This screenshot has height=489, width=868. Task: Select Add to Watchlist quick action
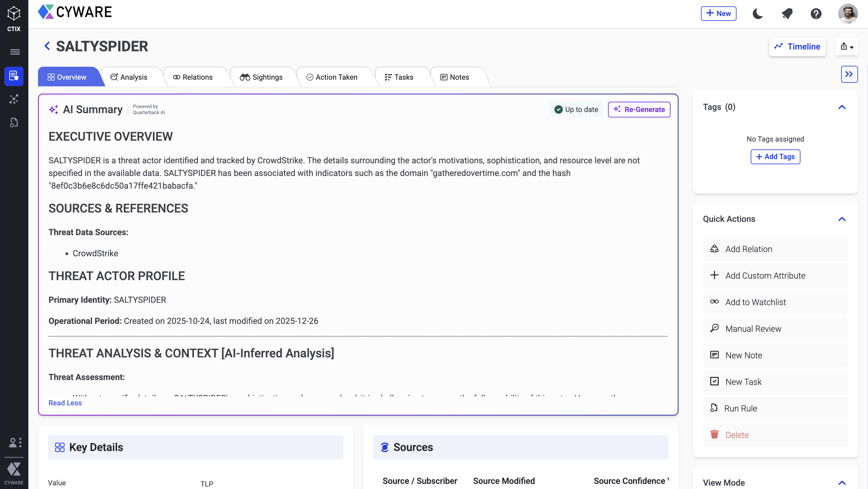pyautogui.click(x=755, y=302)
